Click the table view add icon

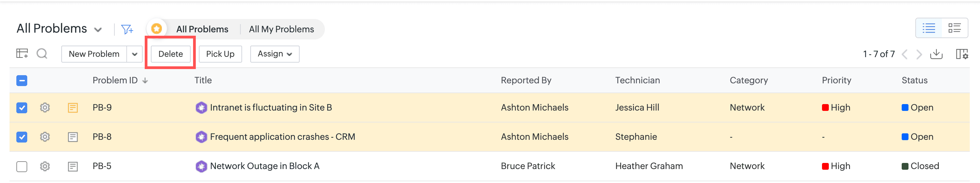coord(22,53)
